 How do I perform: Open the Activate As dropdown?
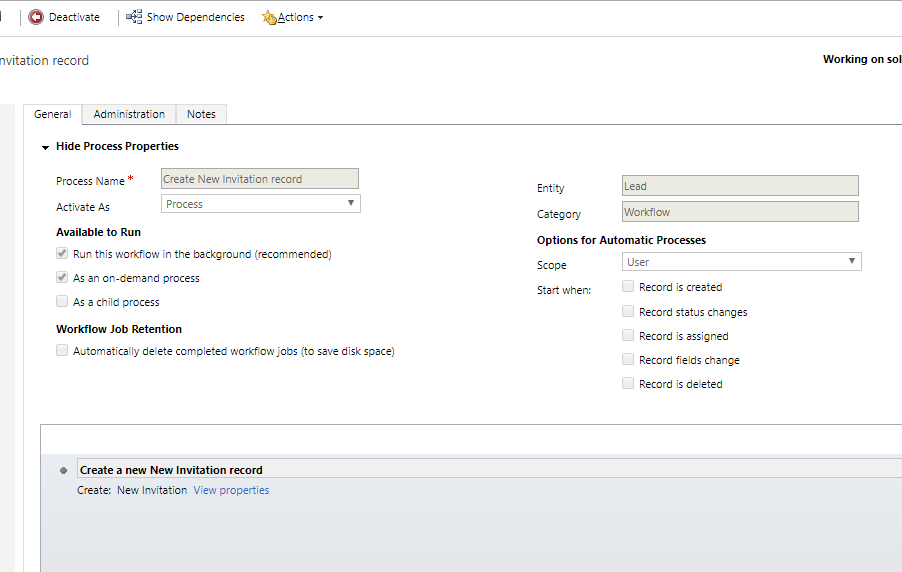click(x=260, y=204)
